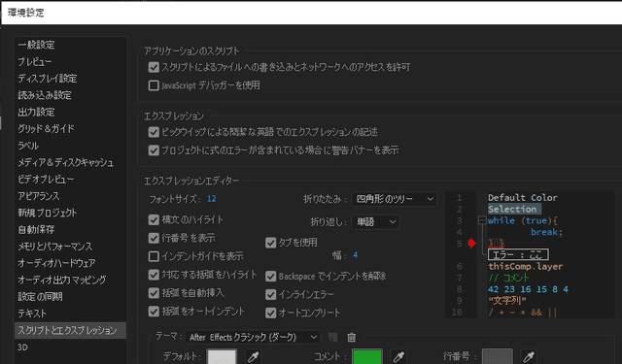The width and height of the screenshot is (622, 364).
Task: Click the フォントサイズ value 12
Action: click(212, 199)
